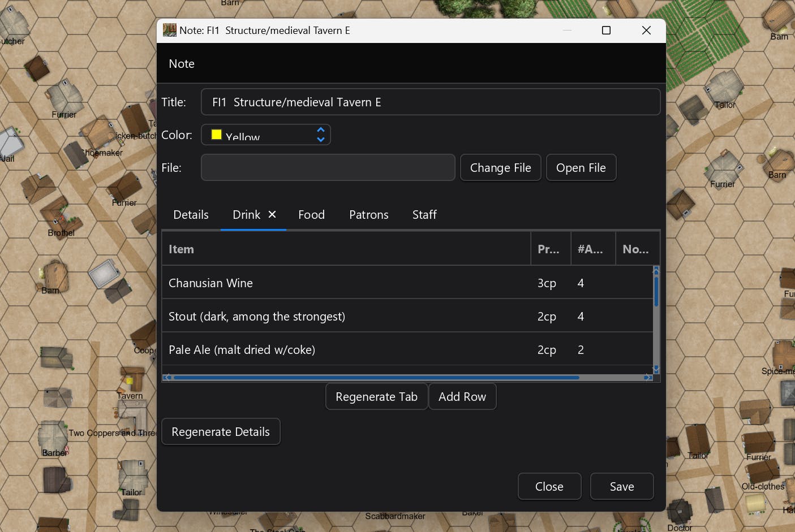Image resolution: width=795 pixels, height=532 pixels.
Task: Open the Color dropdown showing Yellow
Action: [x=266, y=135]
